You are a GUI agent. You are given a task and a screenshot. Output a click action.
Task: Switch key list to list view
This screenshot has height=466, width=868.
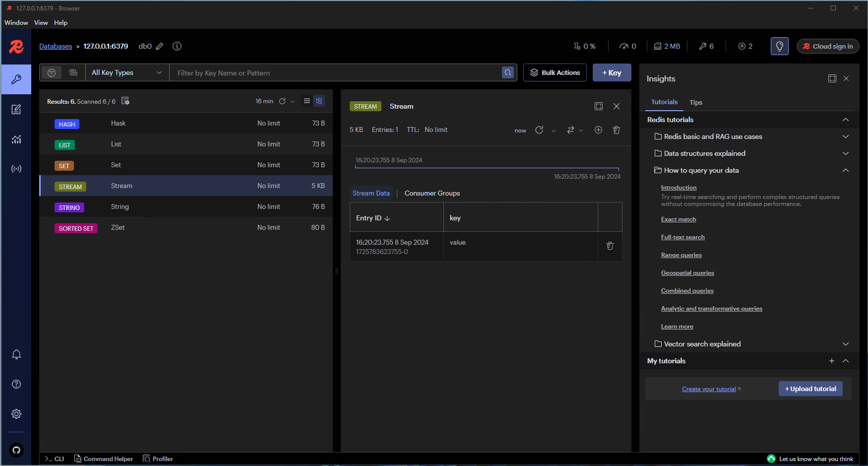(x=307, y=101)
